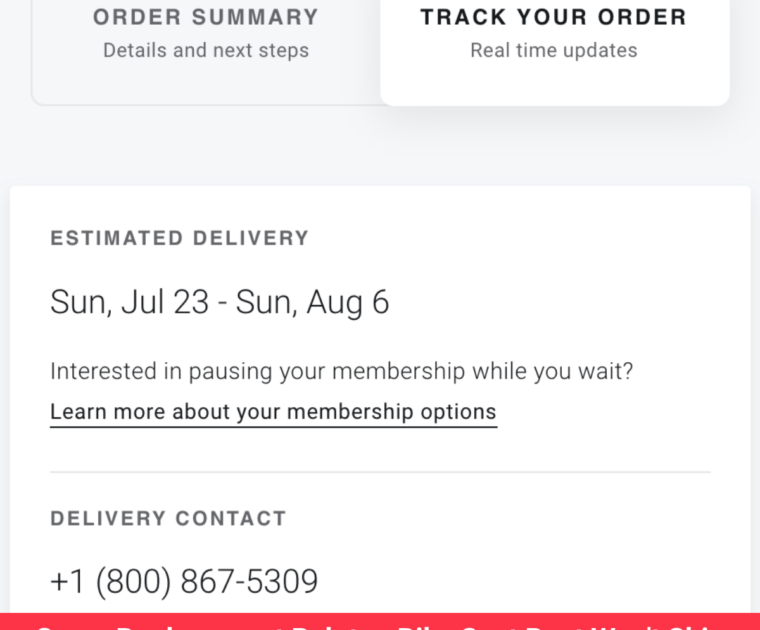Click the delivery contact phone number
This screenshot has width=760, height=630.
[184, 581]
